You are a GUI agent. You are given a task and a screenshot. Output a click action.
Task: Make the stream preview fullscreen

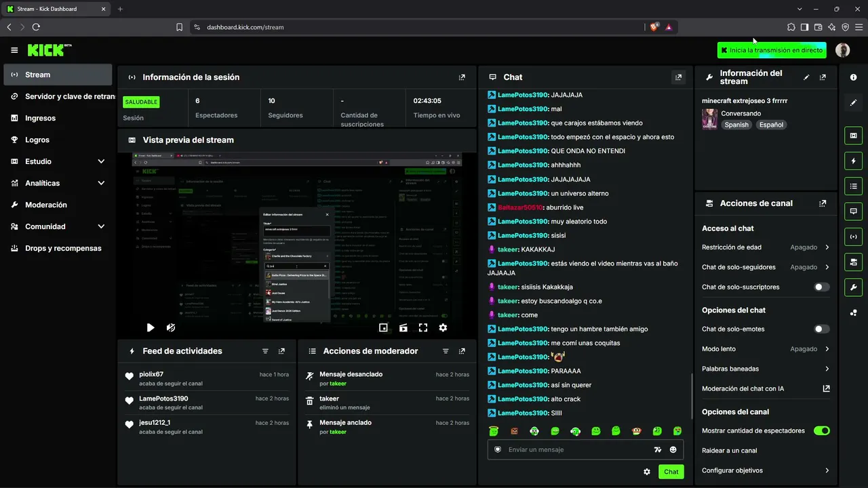click(423, 327)
